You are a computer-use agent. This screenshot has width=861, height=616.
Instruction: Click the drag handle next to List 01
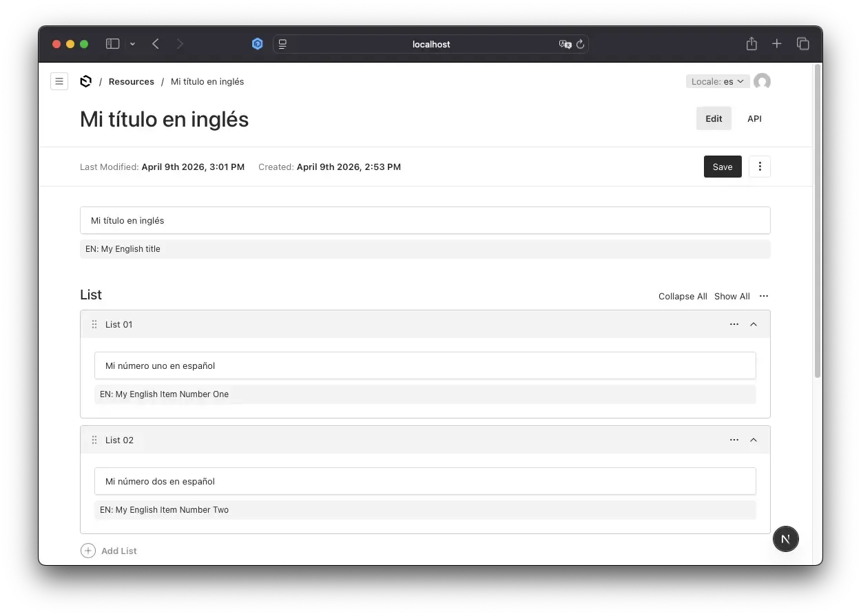pos(94,324)
